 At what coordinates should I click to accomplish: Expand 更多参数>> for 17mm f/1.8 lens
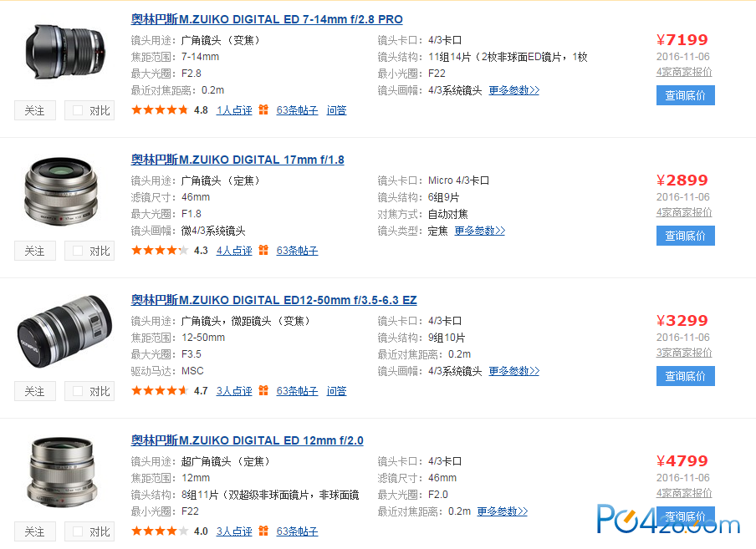[x=480, y=231]
